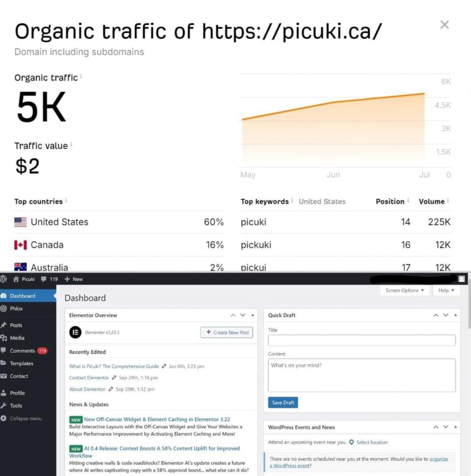Click the edit pencil next to About Elementor

pos(111,389)
